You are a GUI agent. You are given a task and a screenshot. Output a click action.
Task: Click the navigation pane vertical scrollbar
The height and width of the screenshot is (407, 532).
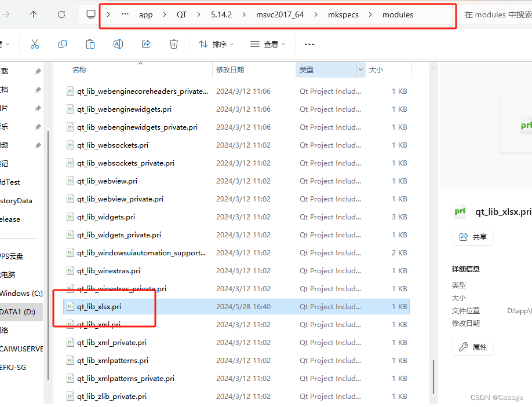48,255
